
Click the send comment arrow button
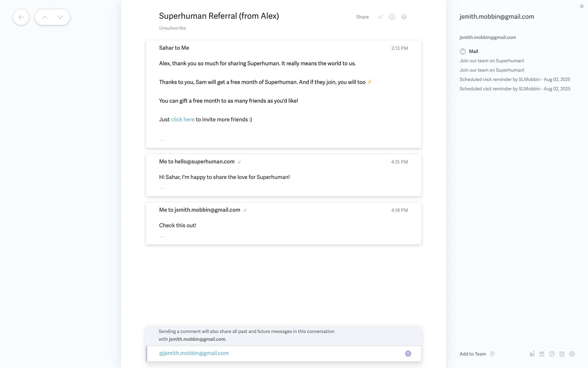408,354
